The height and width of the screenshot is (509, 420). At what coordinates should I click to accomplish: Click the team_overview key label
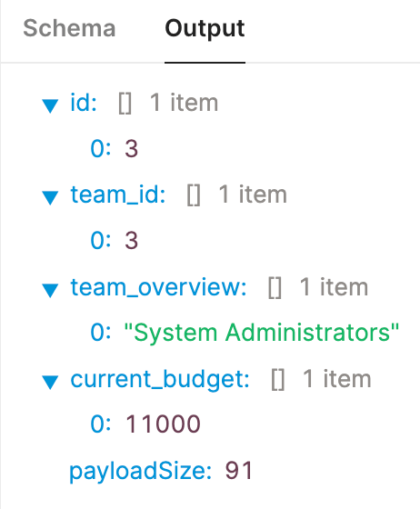pos(159,287)
